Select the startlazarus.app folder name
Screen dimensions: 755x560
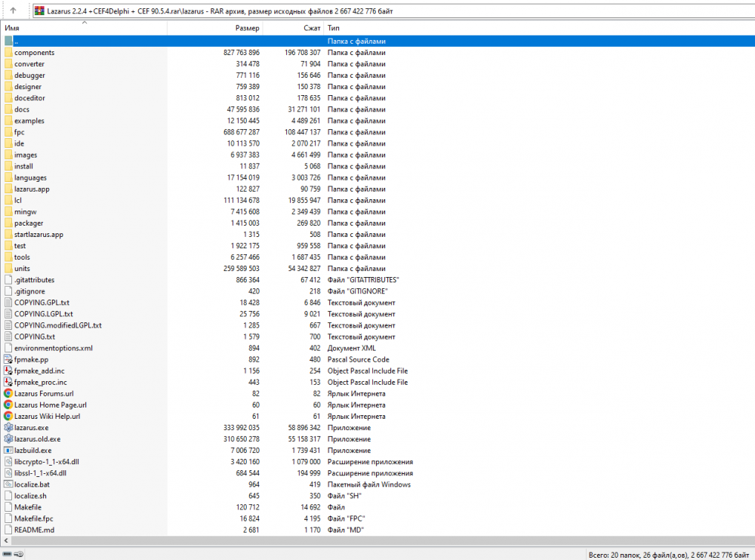[x=39, y=235]
